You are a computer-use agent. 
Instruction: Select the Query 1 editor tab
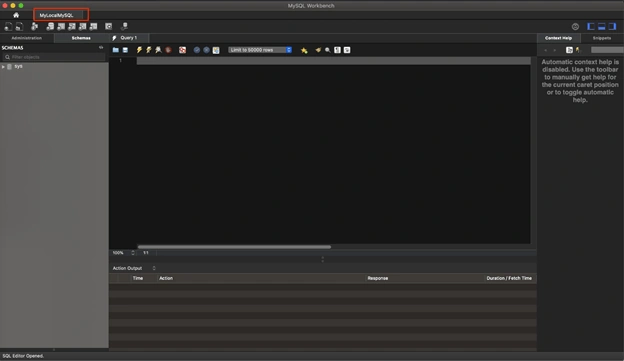(129, 38)
